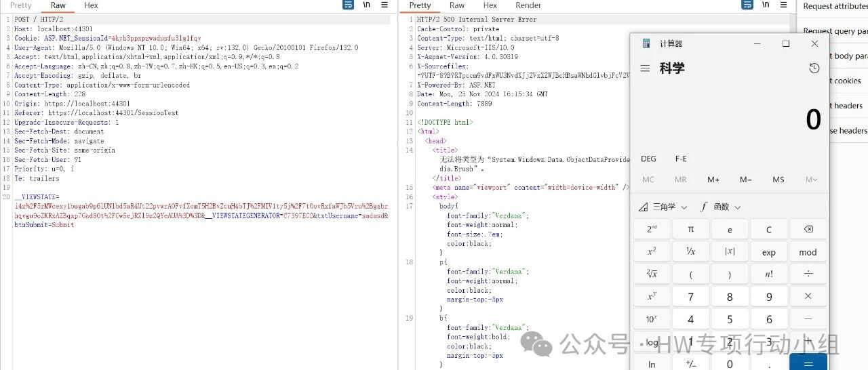Image resolution: width=868 pixels, height=370 pixels.
Task: Open the Hex tab in response pane
Action: [x=490, y=5]
